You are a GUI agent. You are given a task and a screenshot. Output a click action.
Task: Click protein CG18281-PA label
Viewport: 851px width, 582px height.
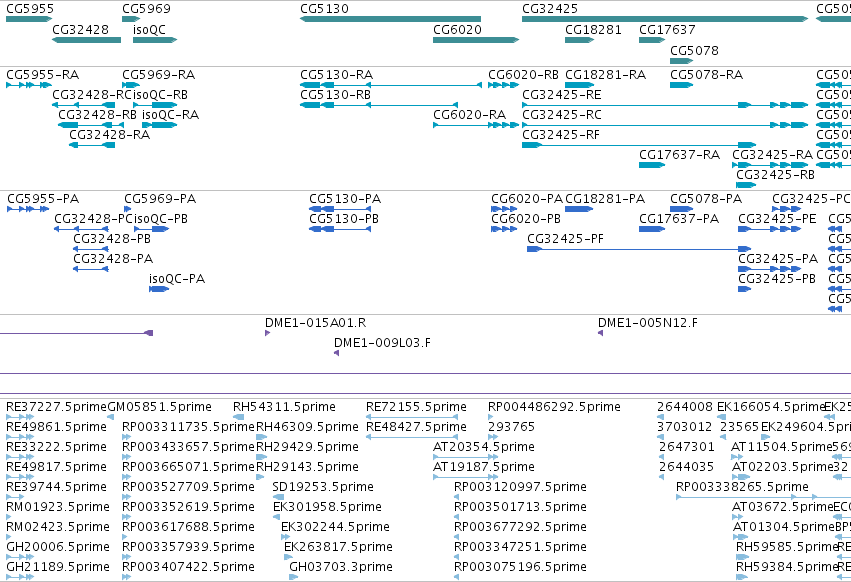pyautogui.click(x=605, y=199)
